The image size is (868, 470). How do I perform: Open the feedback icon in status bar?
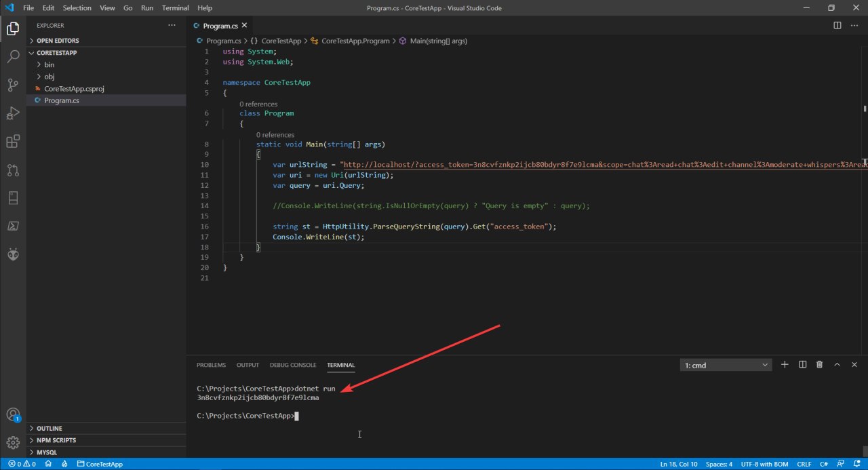click(x=841, y=464)
